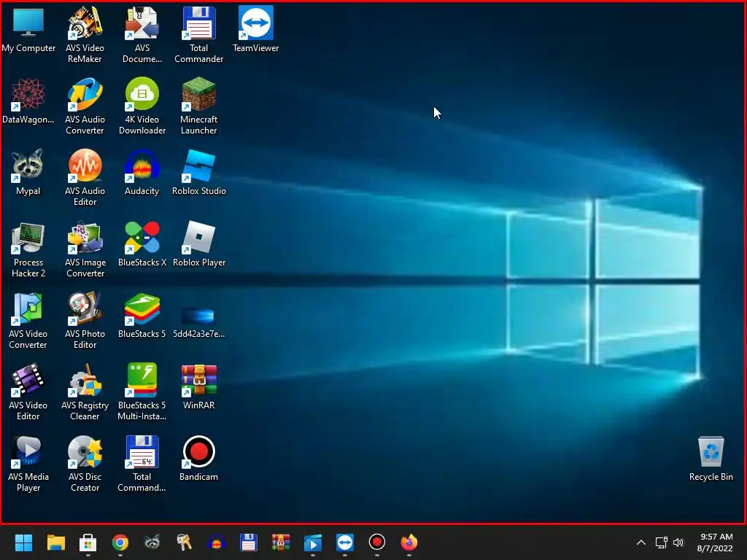Click the 4K Video Downloader icon
This screenshot has width=747, height=560.
(142, 106)
